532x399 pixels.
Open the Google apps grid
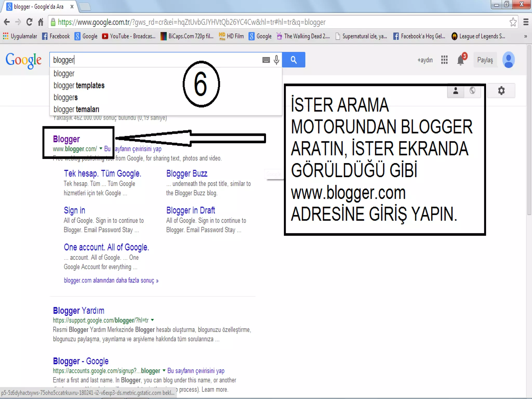point(444,60)
